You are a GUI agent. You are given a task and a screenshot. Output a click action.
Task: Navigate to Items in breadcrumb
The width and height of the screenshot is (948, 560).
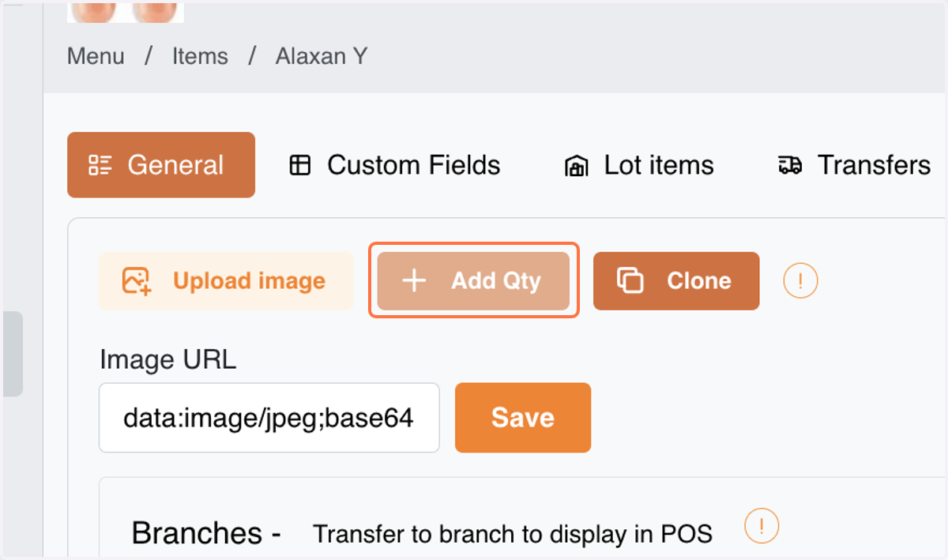coord(200,57)
